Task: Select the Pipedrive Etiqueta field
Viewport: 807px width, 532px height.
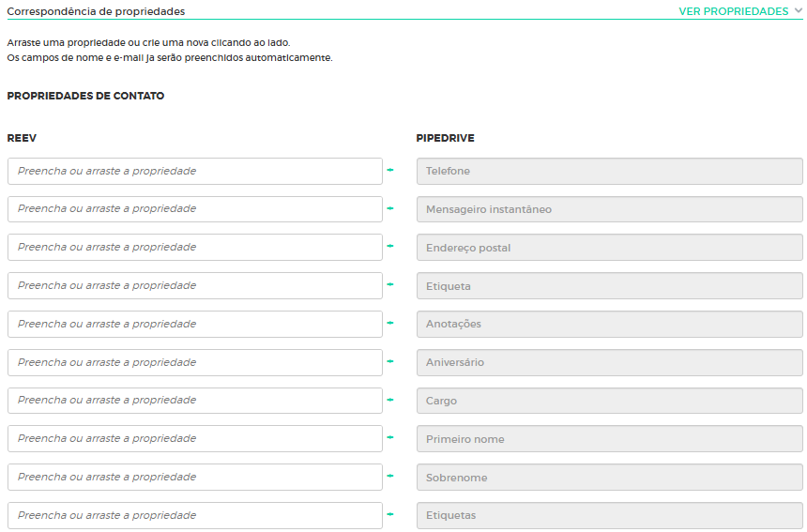Action: [x=609, y=285]
